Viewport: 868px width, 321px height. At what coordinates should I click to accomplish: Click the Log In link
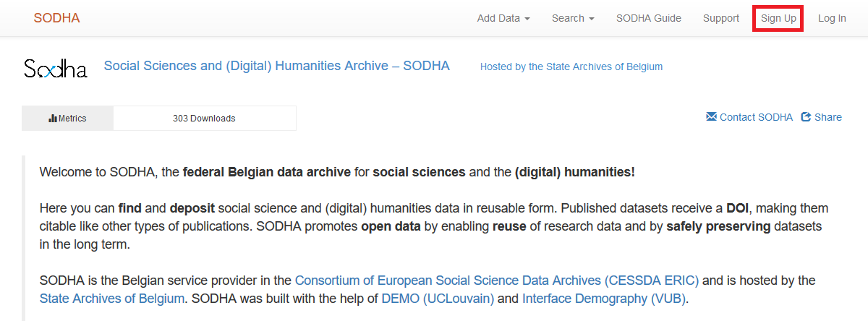point(832,18)
